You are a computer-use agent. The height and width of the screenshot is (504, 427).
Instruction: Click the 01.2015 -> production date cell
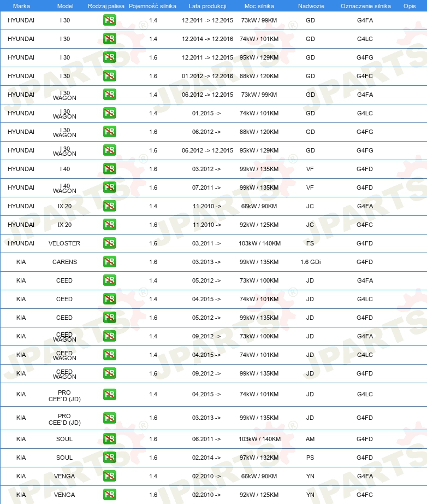tap(206, 114)
